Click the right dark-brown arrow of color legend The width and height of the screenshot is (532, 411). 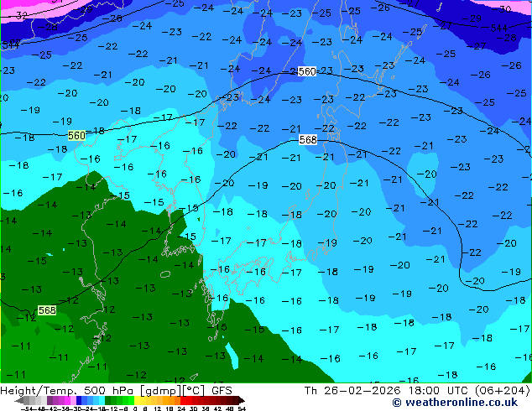[242, 400]
